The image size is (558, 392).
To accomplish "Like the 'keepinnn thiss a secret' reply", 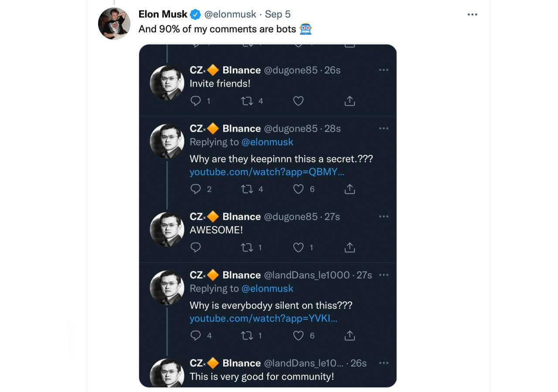I will point(298,189).
